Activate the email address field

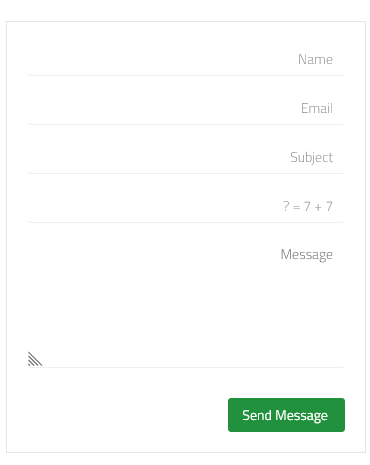(x=186, y=108)
